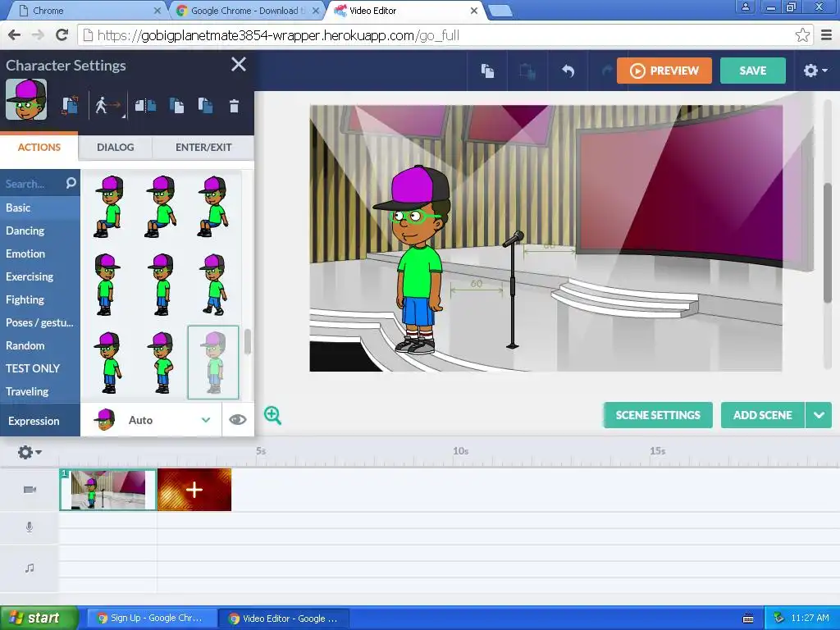Click the stage vertical scrollbar
Image resolution: width=840 pixels, height=630 pixels.
[828, 242]
